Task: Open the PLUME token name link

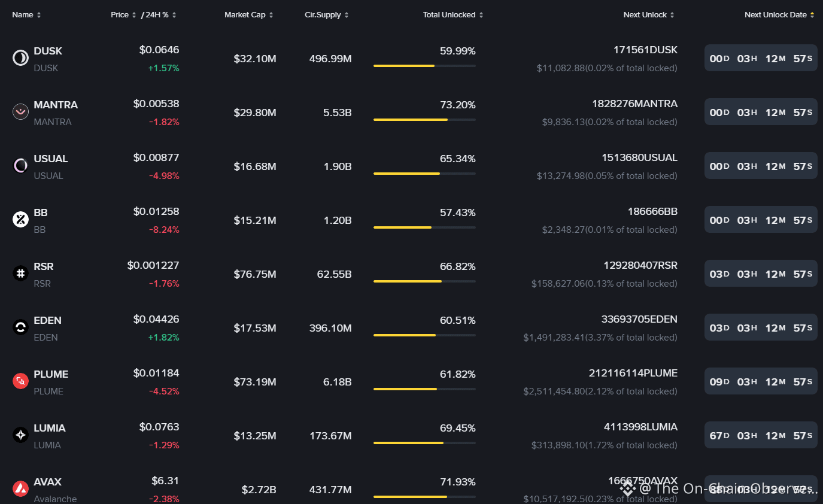Action: [x=51, y=375]
